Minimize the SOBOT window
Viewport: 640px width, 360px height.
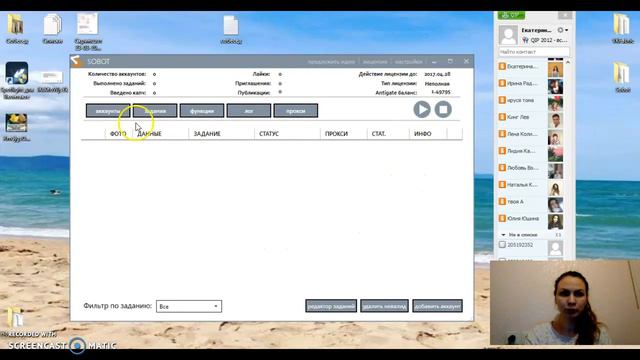[x=434, y=62]
